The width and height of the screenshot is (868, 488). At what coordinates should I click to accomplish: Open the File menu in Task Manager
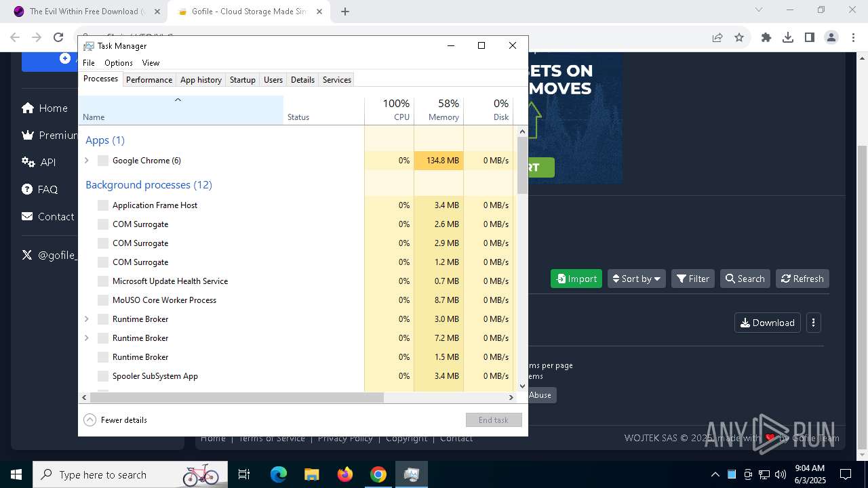click(89, 63)
